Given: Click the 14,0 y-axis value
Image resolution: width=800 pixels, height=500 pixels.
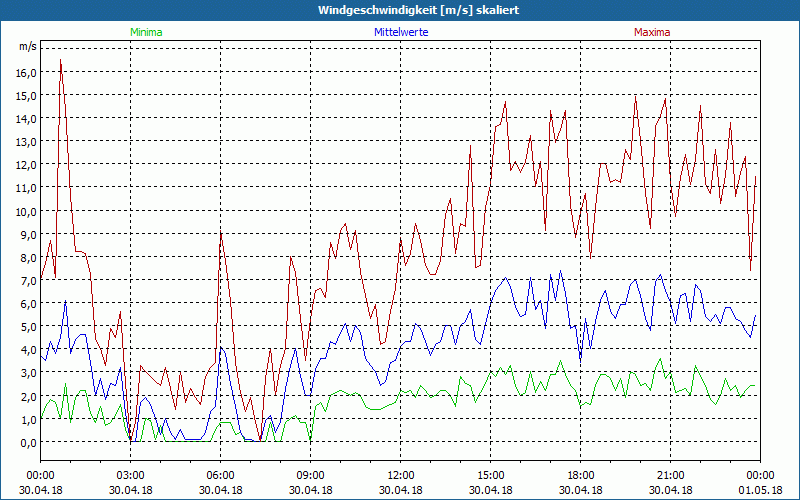Looking at the screenshot, I should coord(27,118).
